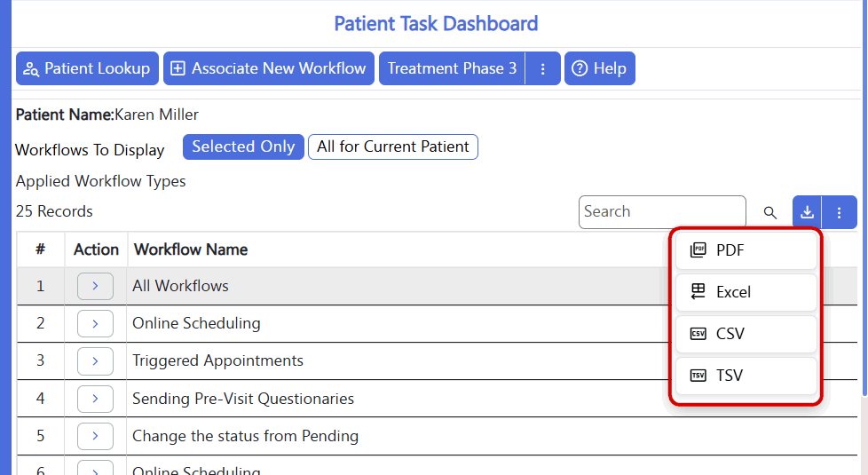Expand the All Workflows row
868x475 pixels.
pyautogui.click(x=95, y=286)
